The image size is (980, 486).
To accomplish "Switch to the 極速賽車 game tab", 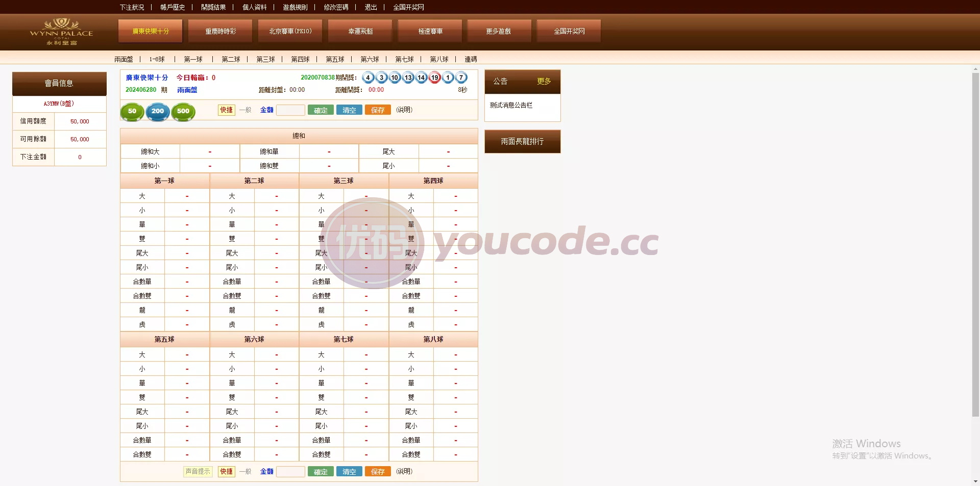I will click(430, 31).
